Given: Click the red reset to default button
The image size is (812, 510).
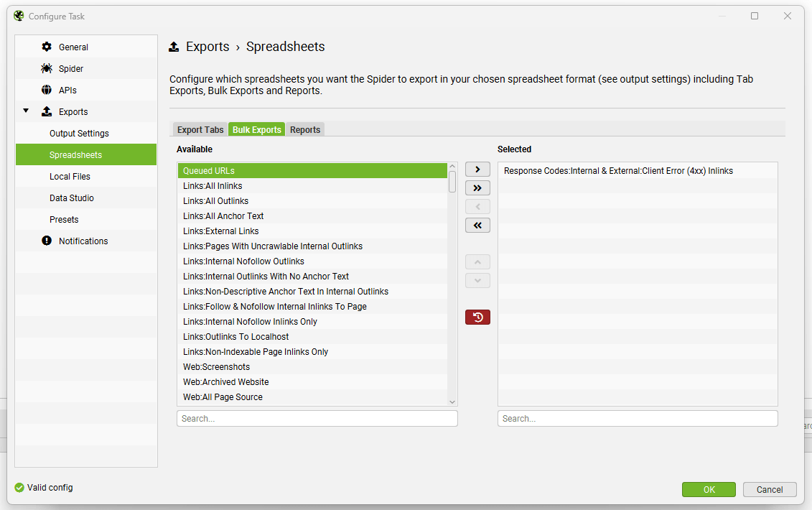Looking at the screenshot, I should [x=477, y=317].
